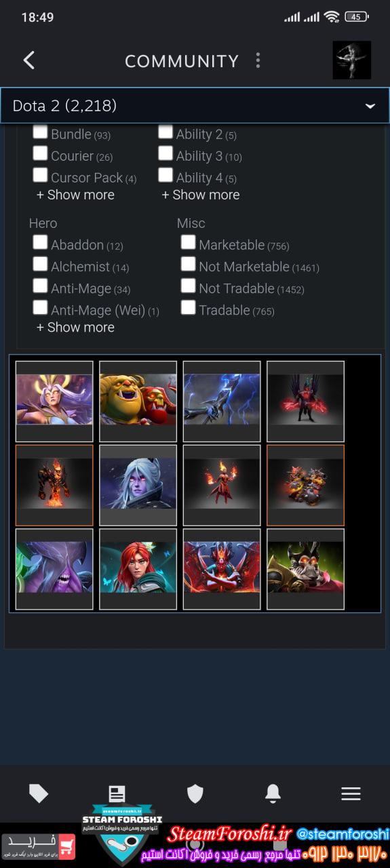Image resolution: width=390 pixels, height=868 pixels.
Task: Open the store tag icon tab
Action: click(39, 793)
